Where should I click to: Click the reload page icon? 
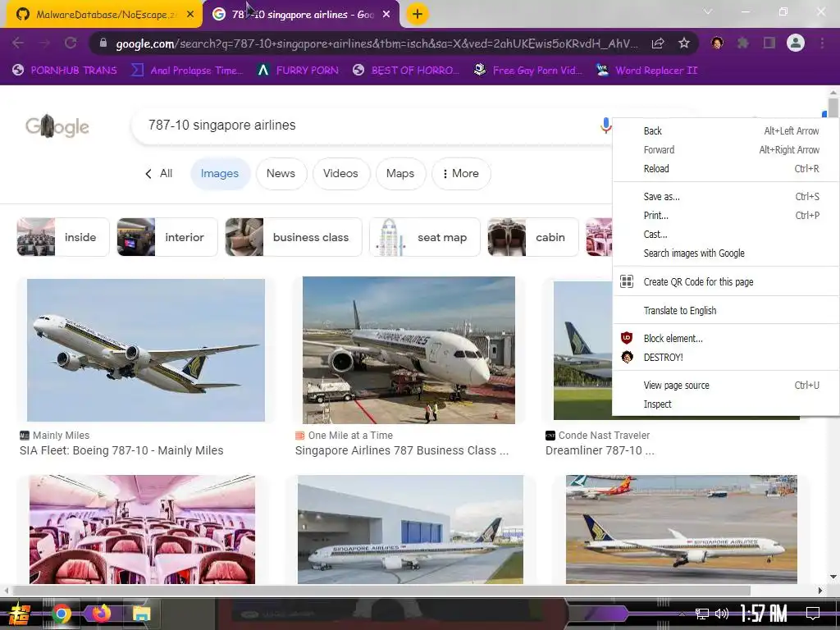coord(71,43)
